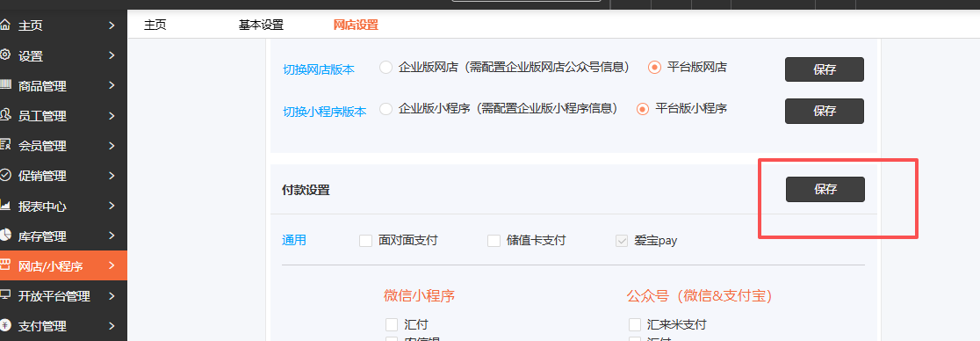This screenshot has width=980, height=341.
Task: Click the monitor icon beside 开放平台管理
Action: [5, 294]
